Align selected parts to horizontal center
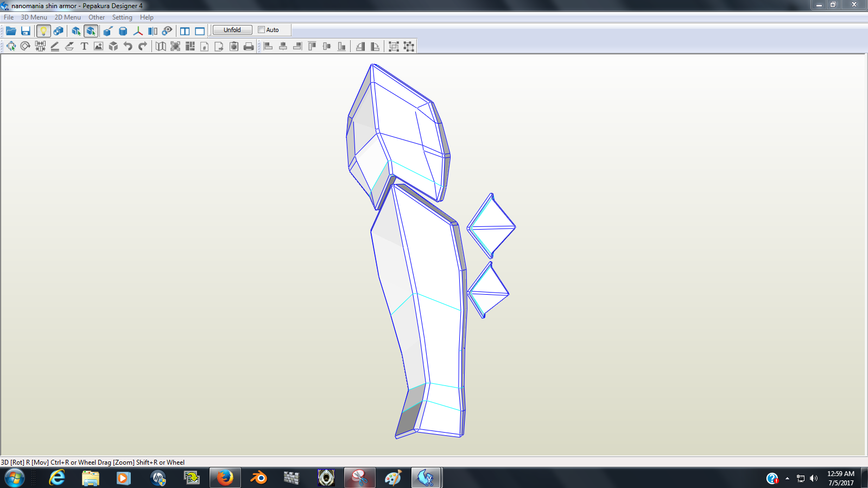This screenshot has width=868, height=488. coord(283,46)
